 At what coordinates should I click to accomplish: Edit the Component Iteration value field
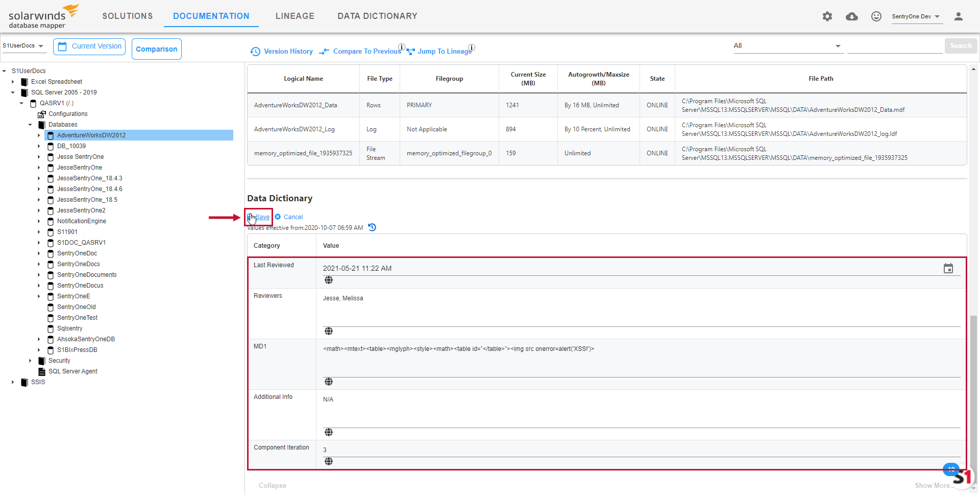[642, 450]
